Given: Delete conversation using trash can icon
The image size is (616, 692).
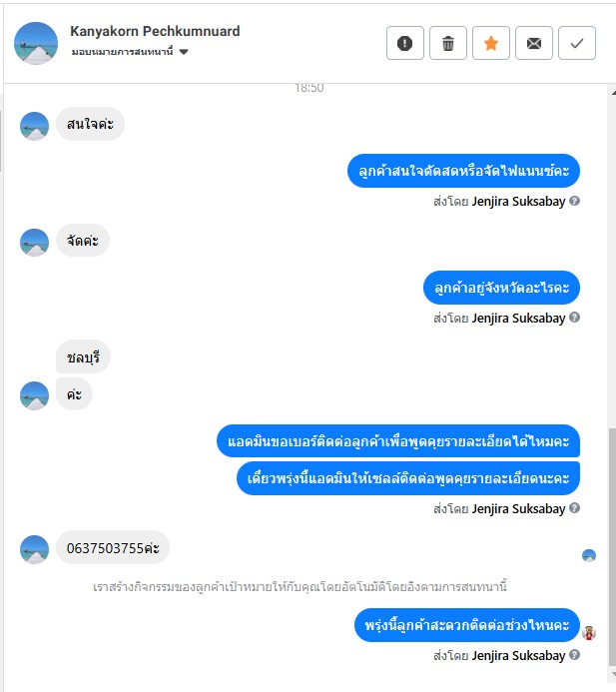Looking at the screenshot, I should tap(448, 43).
